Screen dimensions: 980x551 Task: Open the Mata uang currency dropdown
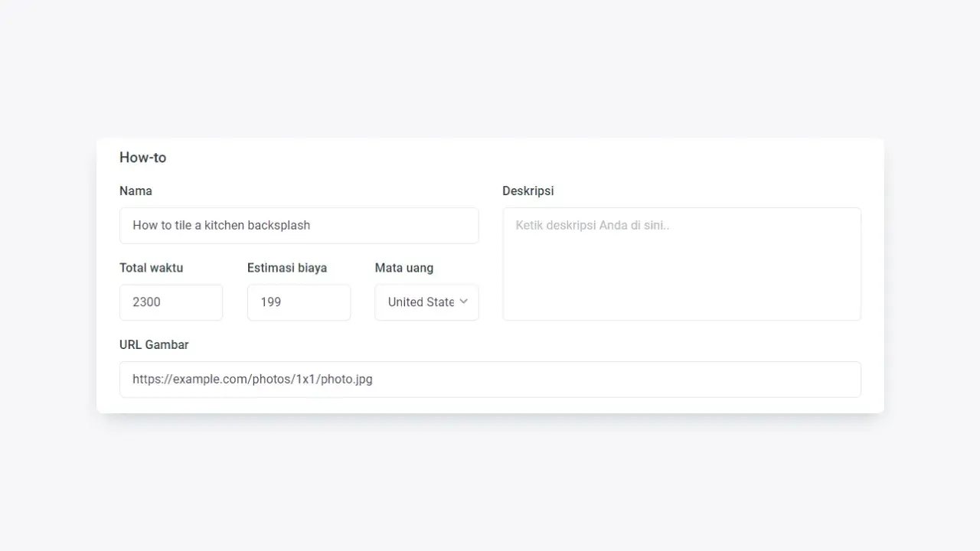point(426,302)
